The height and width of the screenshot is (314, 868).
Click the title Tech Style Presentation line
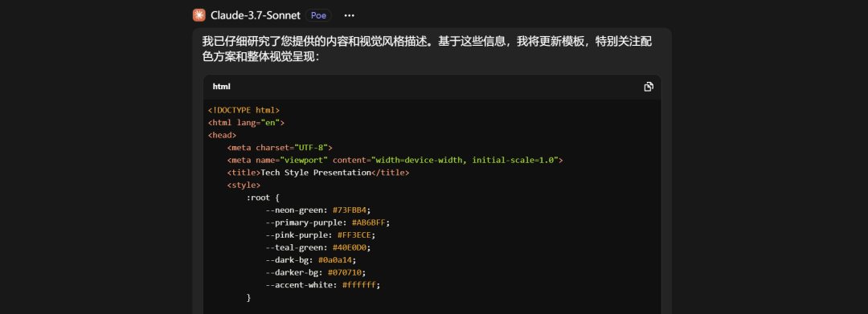point(318,173)
